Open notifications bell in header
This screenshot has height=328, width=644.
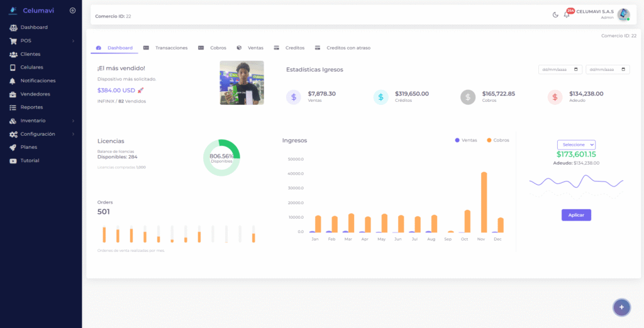click(x=566, y=15)
